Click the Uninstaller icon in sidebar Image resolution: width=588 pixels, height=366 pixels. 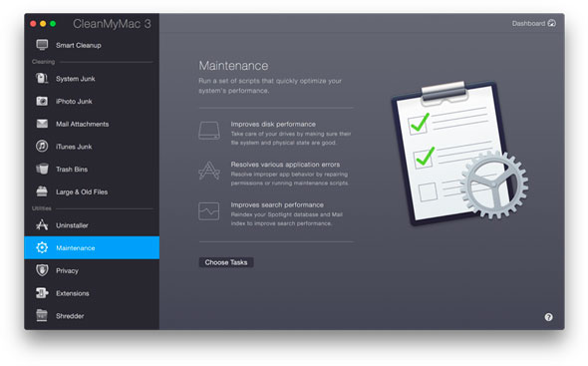click(42, 224)
